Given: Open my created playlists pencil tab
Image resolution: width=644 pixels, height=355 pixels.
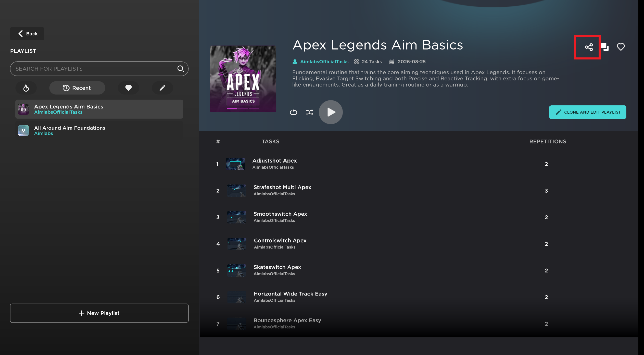Looking at the screenshot, I should point(162,88).
